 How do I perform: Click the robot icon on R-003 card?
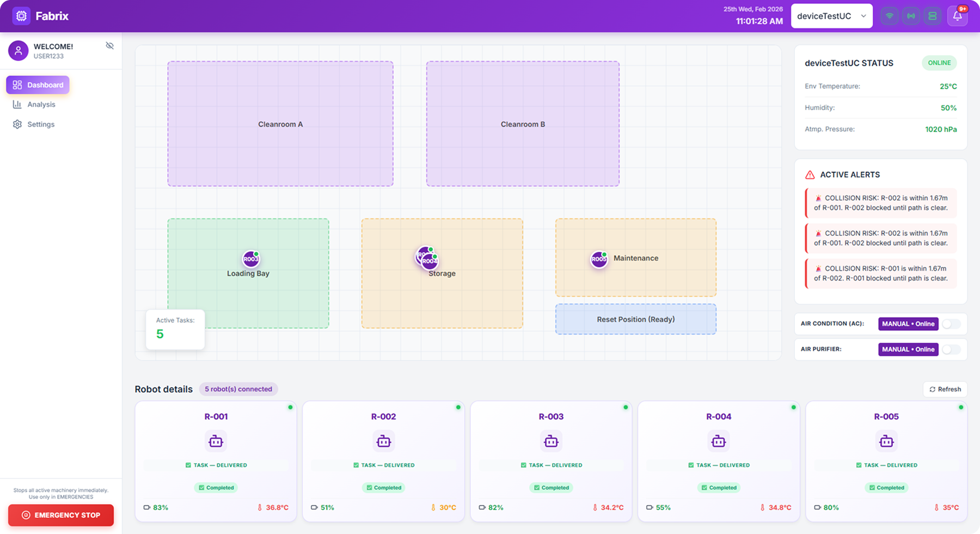(x=551, y=441)
